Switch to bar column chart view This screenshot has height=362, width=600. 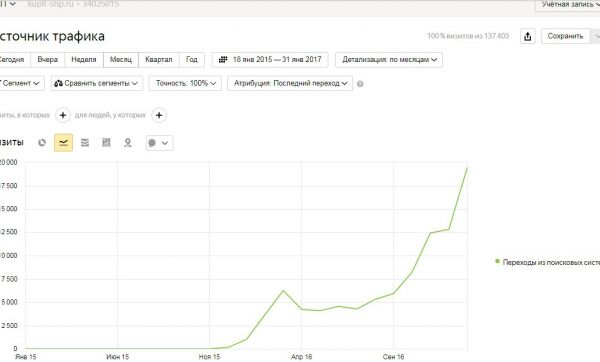pos(106,143)
